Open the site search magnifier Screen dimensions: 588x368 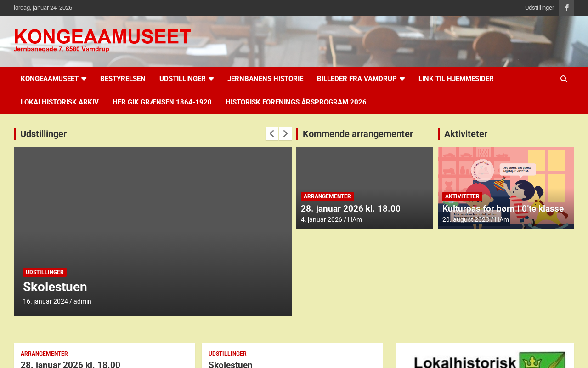coord(564,79)
